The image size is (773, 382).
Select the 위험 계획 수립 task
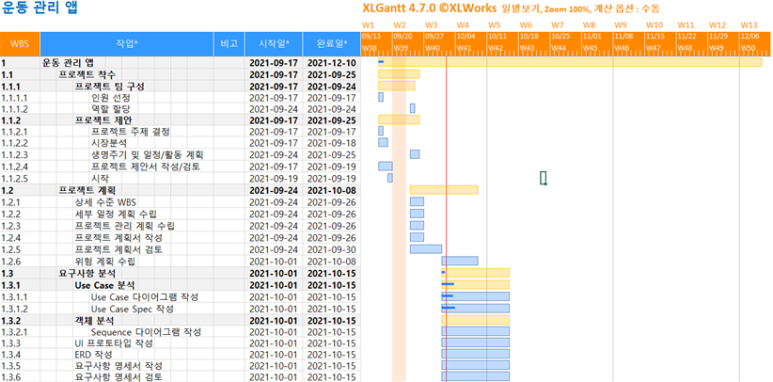coord(105,261)
